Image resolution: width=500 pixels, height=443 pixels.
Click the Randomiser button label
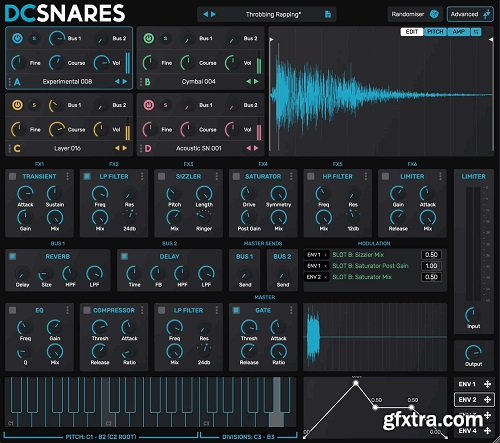click(x=408, y=14)
